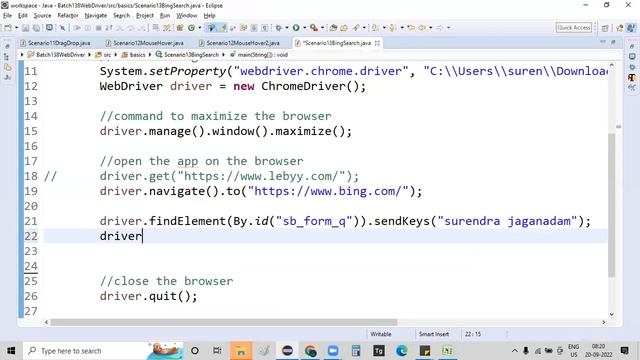
Task: Open the Run button dropdown arrow
Action: pyautogui.click(x=304, y=28)
